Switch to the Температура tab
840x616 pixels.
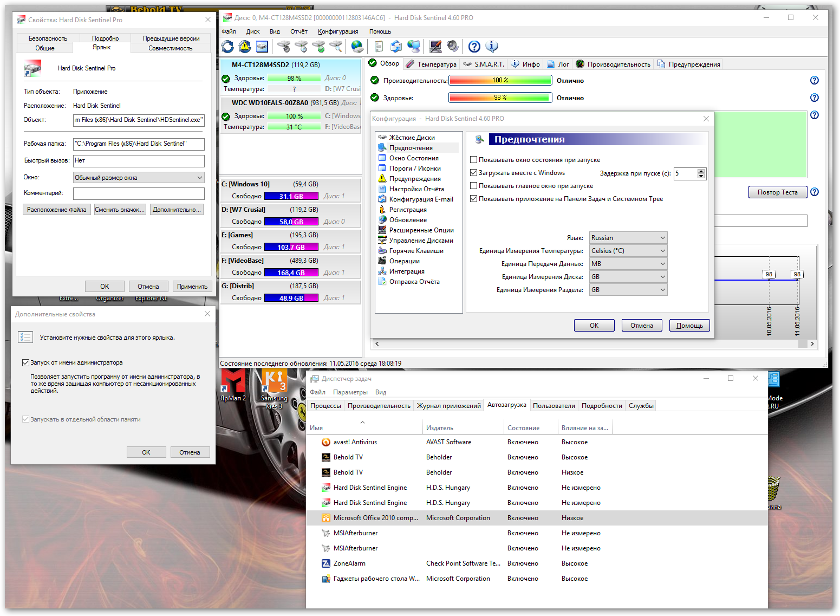pyautogui.click(x=432, y=64)
